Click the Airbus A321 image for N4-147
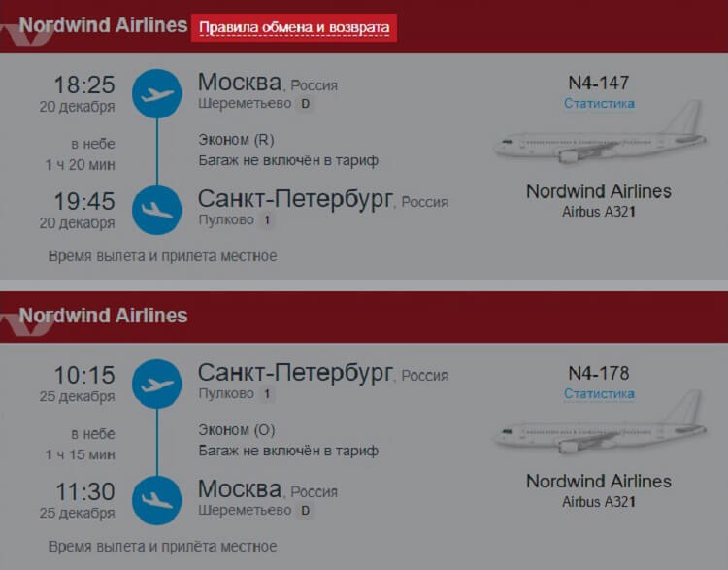 point(600,132)
